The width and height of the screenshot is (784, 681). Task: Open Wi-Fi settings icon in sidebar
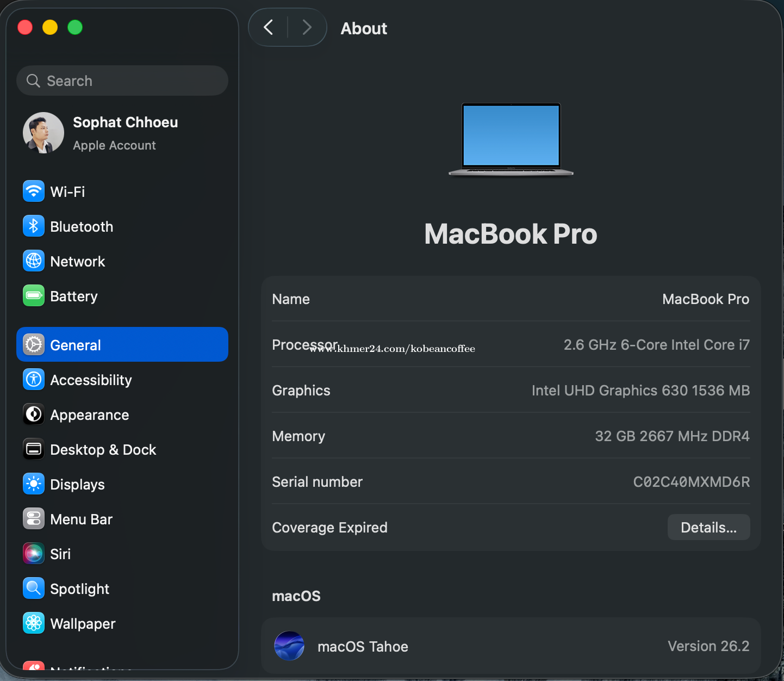pyautogui.click(x=34, y=191)
